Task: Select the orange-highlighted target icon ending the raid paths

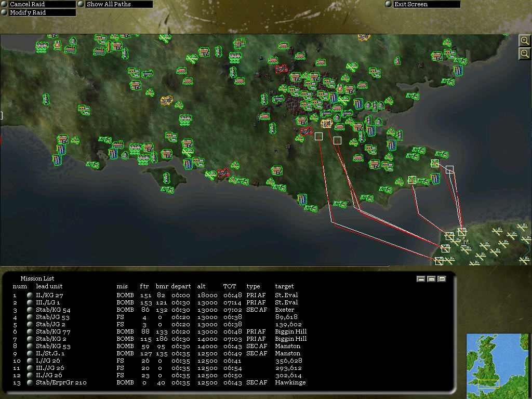Action: point(326,123)
